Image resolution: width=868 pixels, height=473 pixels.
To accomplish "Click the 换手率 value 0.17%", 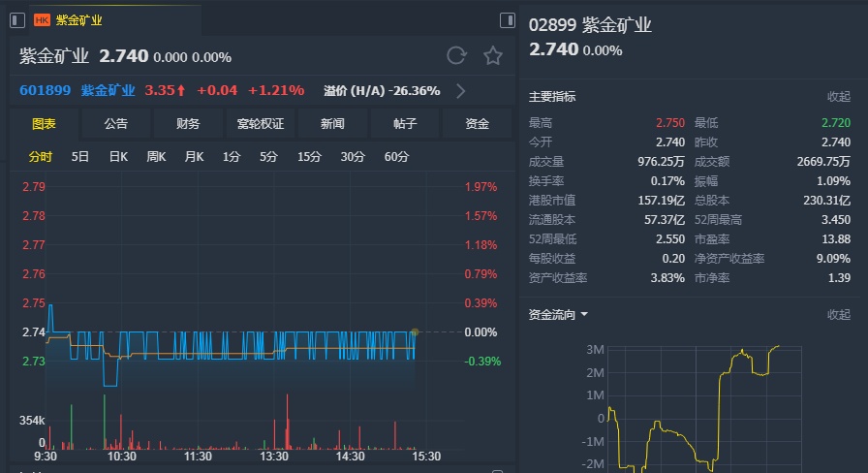I will click(667, 181).
